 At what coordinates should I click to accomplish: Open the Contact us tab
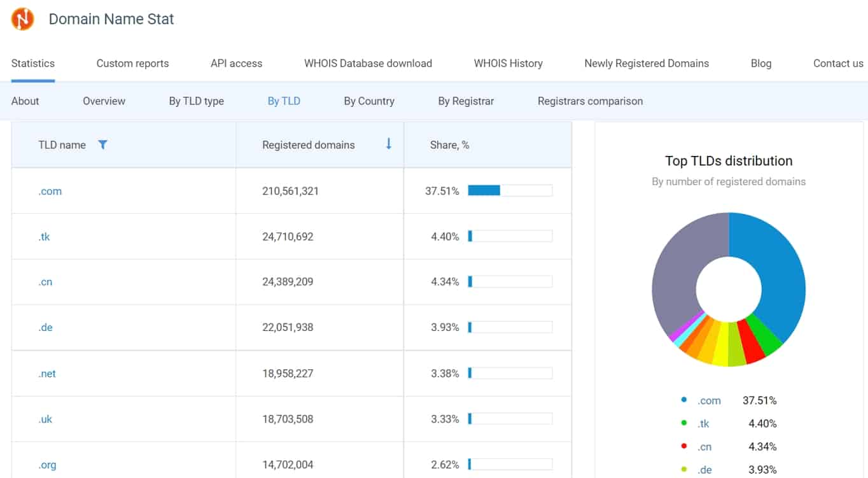click(838, 63)
